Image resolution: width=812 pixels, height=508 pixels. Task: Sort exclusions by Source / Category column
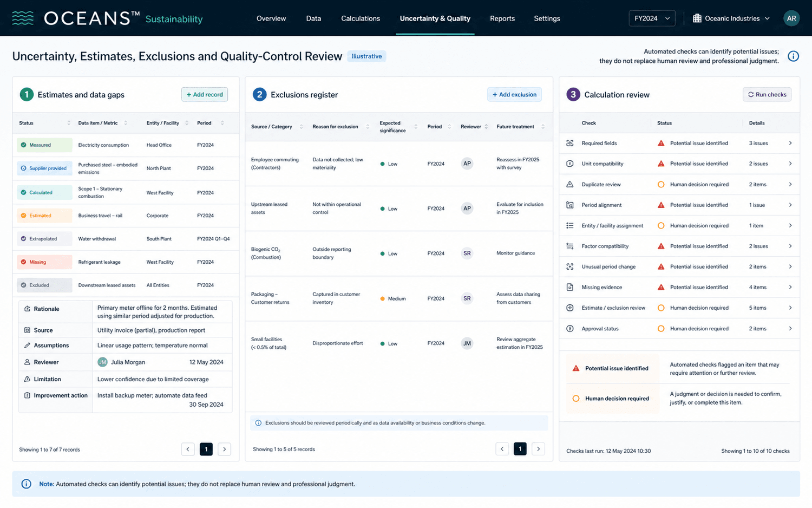(302, 127)
